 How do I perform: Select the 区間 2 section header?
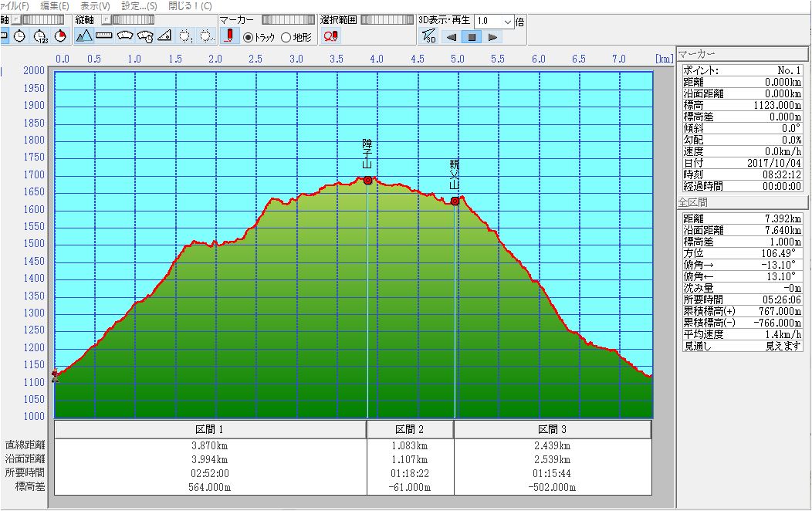pos(410,429)
